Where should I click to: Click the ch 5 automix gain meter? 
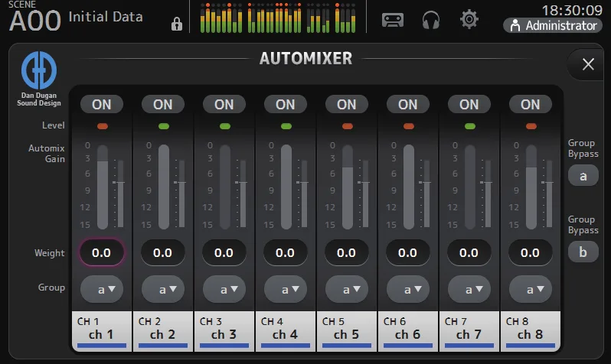pos(348,187)
